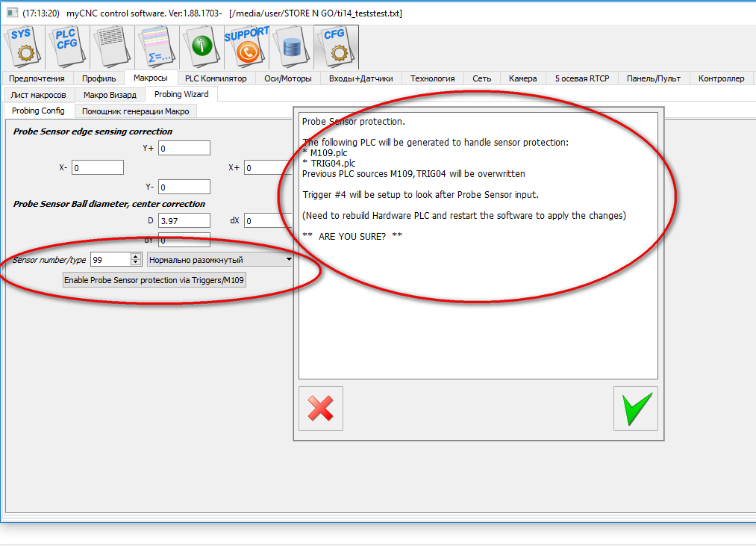Increase sensor number with up arrow
This screenshot has height=546, width=756.
[136, 256]
